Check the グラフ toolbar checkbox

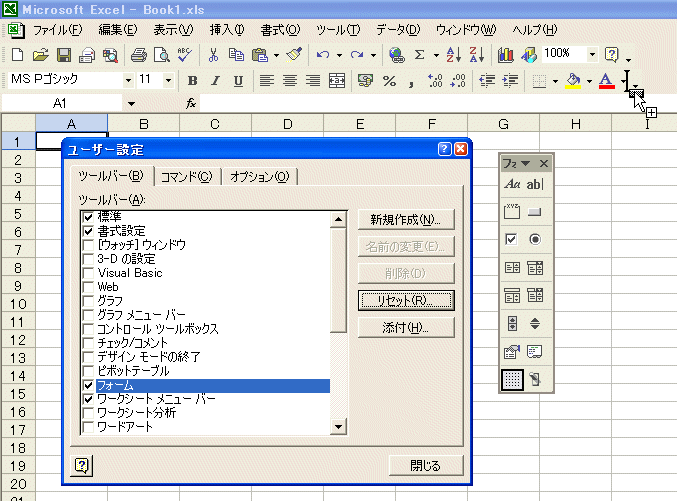(x=88, y=301)
